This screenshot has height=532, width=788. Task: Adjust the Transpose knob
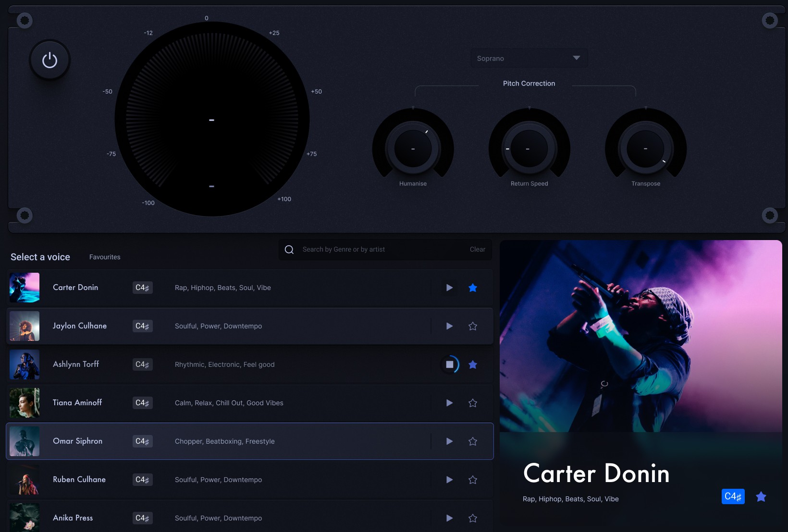(645, 149)
